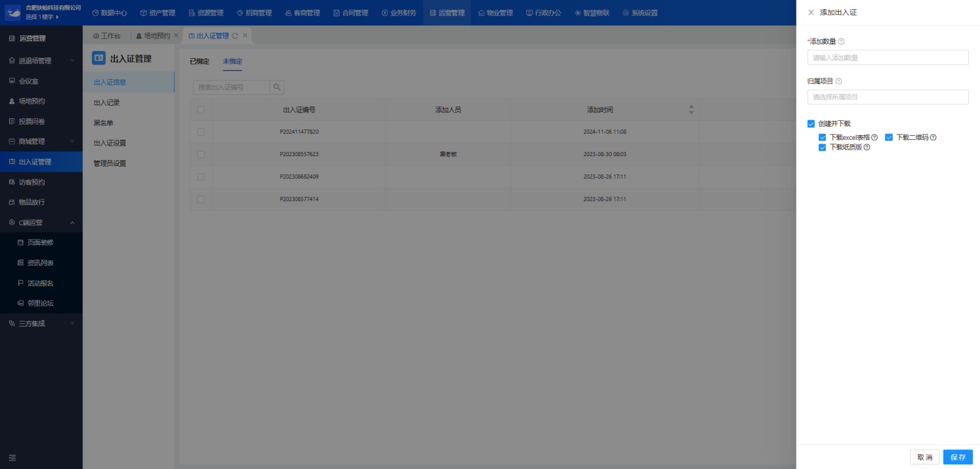
Task: Open 合同管理 in top navigation
Action: pos(351,12)
